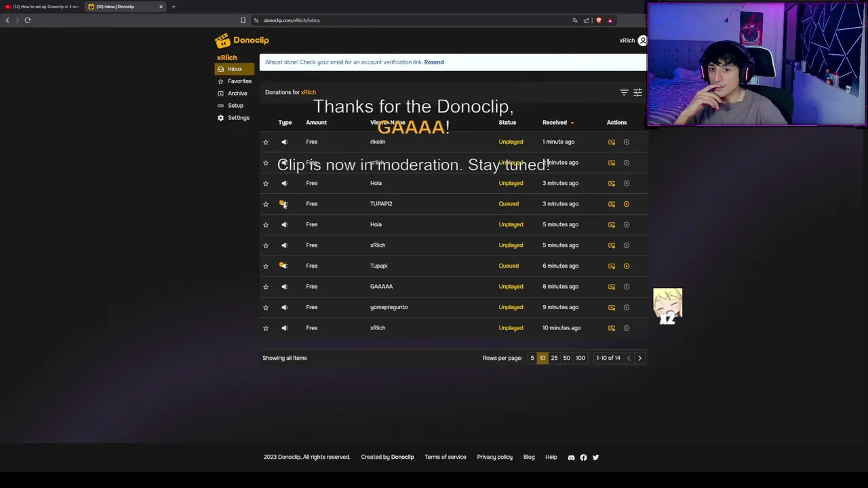Screen dimensions: 868x488
Task: Open Terms of service footer link
Action: pos(446,457)
